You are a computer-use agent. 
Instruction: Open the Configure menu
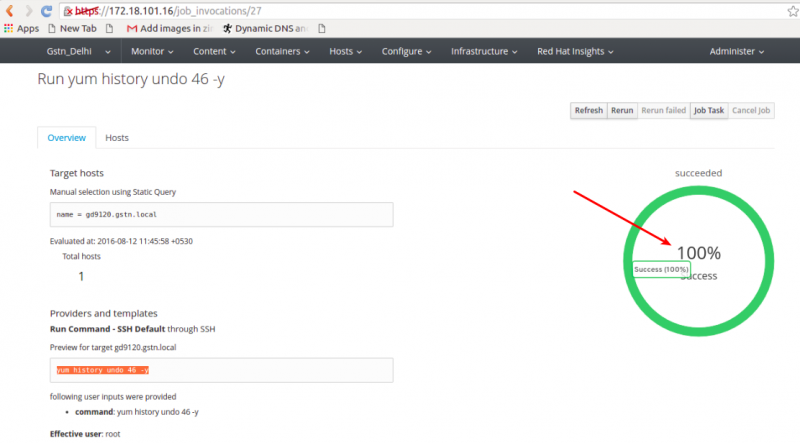406,51
